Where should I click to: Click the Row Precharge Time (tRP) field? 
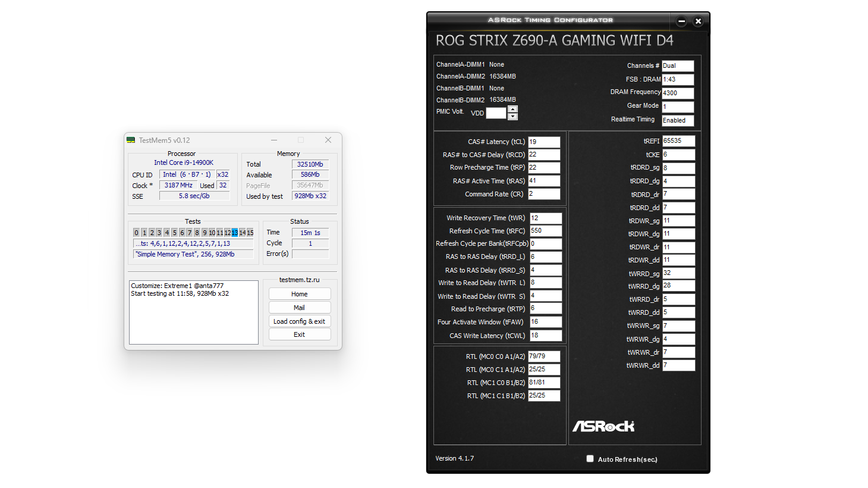coord(544,168)
